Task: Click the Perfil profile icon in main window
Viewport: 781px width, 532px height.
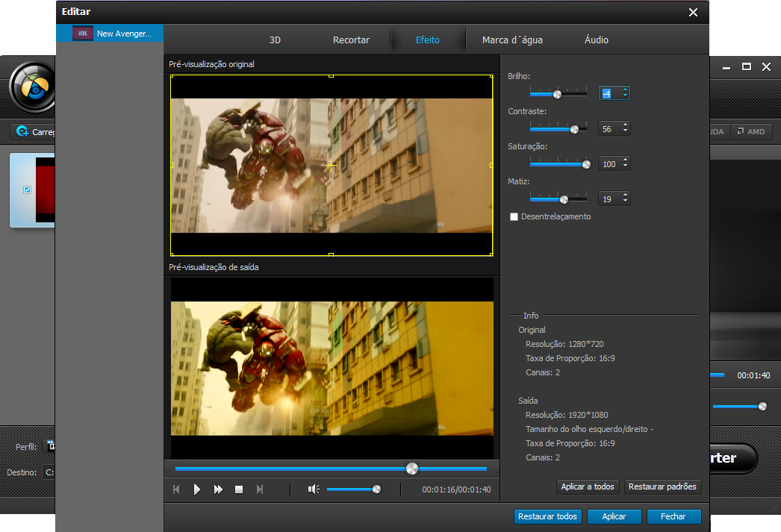Action: (51, 446)
